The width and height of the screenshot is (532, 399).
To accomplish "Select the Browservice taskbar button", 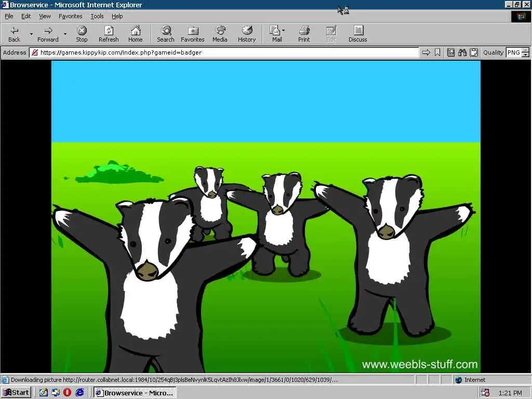I will (135, 393).
